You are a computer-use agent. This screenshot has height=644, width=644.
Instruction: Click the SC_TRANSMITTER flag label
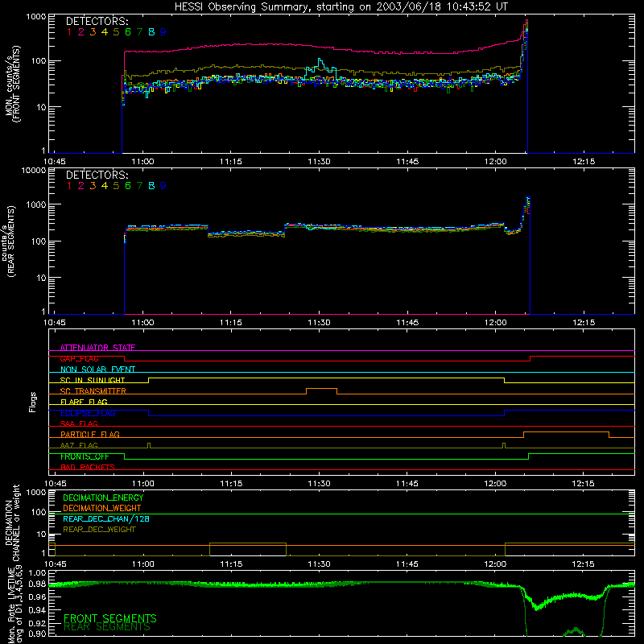pos(93,391)
